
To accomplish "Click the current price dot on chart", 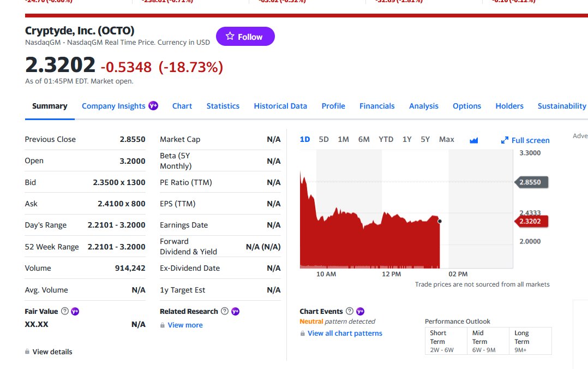I will (x=440, y=221).
